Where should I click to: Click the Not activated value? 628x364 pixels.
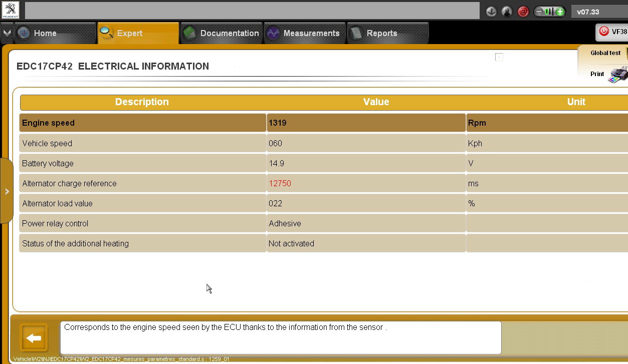click(291, 243)
